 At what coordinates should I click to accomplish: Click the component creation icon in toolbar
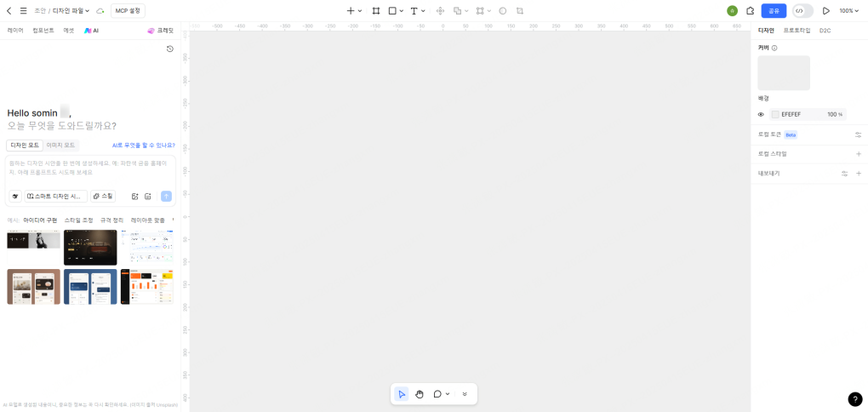pyautogui.click(x=441, y=10)
